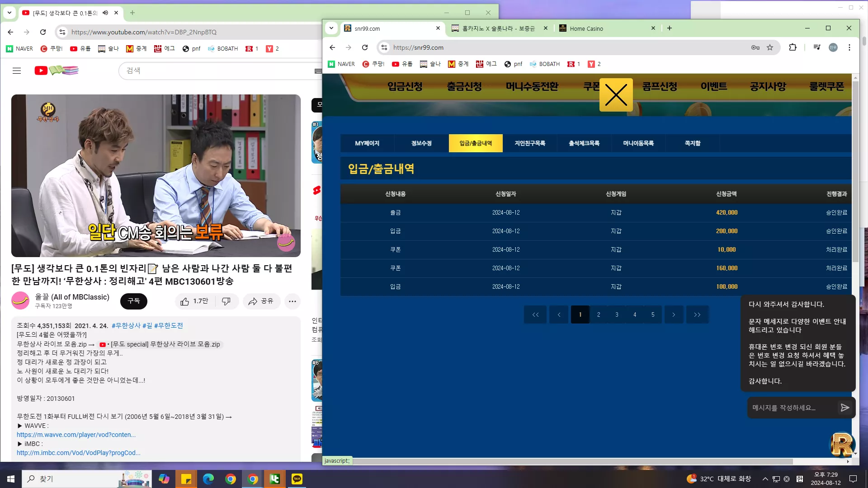Mute the YouTube tab speaker icon
This screenshot has height=488, width=868.
(105, 13)
